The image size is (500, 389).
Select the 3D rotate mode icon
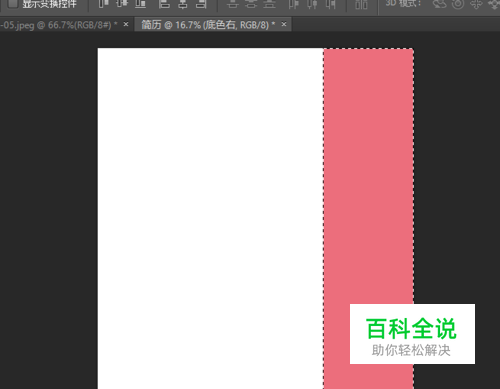[439, 4]
